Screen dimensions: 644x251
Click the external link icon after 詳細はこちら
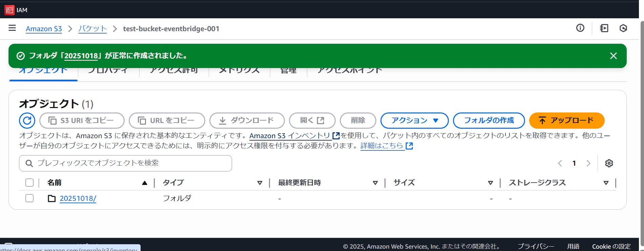pos(409,146)
